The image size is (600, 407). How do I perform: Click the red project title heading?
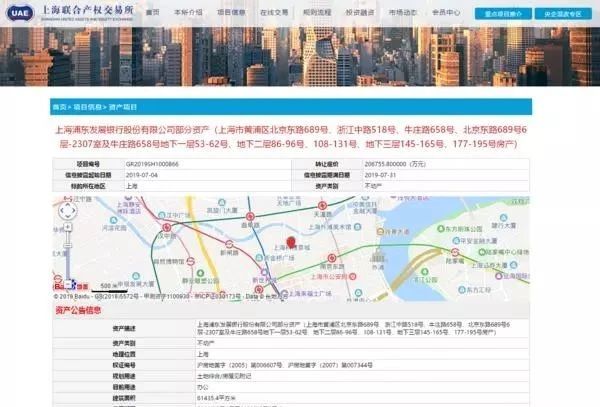pos(291,137)
